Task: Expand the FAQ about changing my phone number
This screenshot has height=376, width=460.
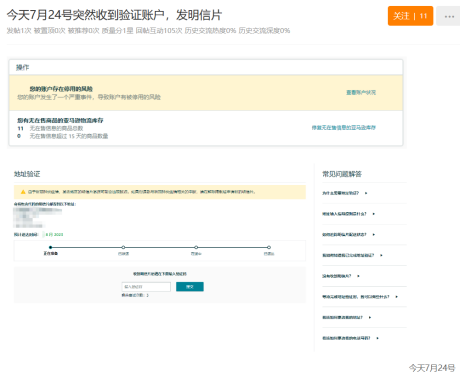Action: pos(350,338)
